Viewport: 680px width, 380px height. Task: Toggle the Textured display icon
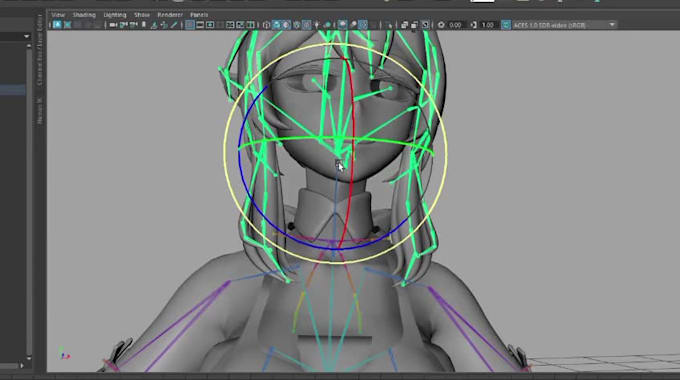(x=307, y=25)
